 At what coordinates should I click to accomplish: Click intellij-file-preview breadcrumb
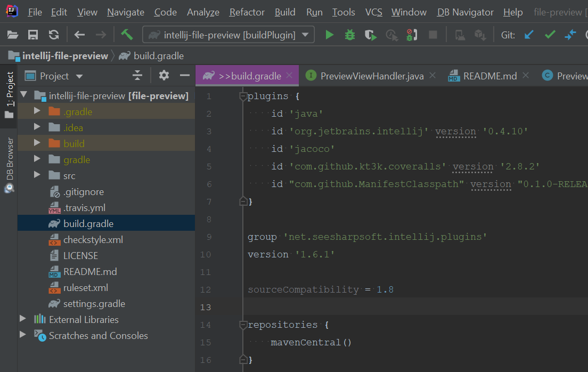tap(58, 56)
